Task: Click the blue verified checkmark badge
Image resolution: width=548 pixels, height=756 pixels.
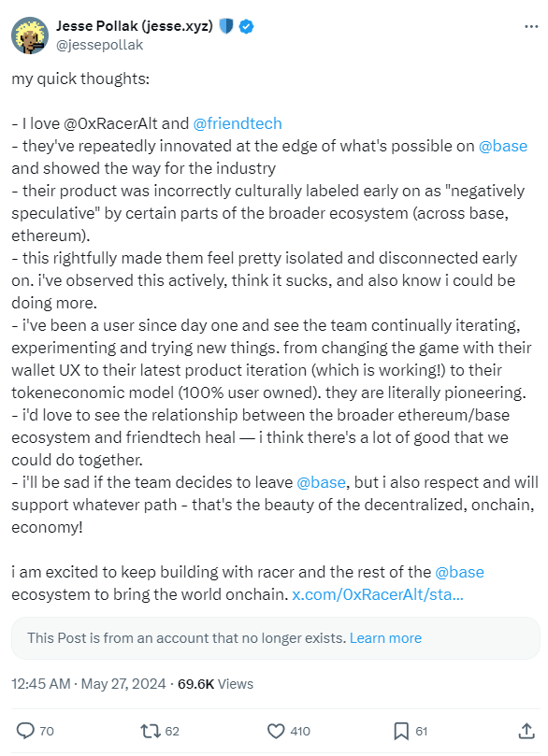Action: 247,26
